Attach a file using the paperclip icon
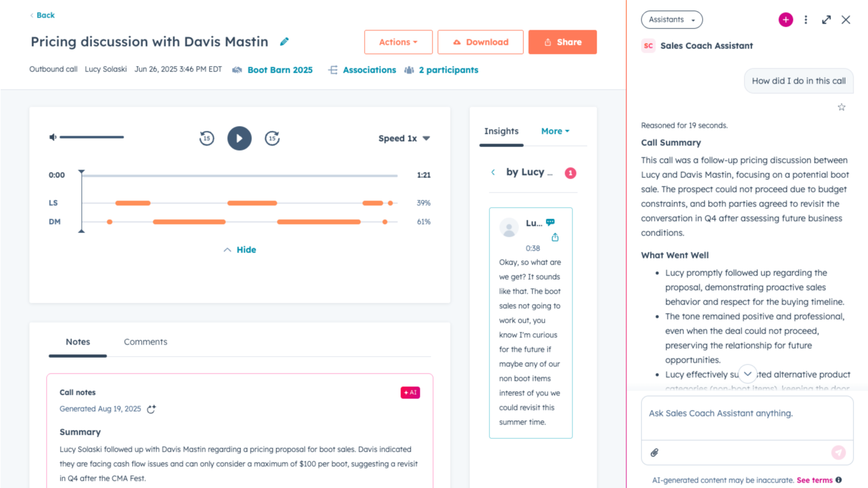 click(655, 452)
